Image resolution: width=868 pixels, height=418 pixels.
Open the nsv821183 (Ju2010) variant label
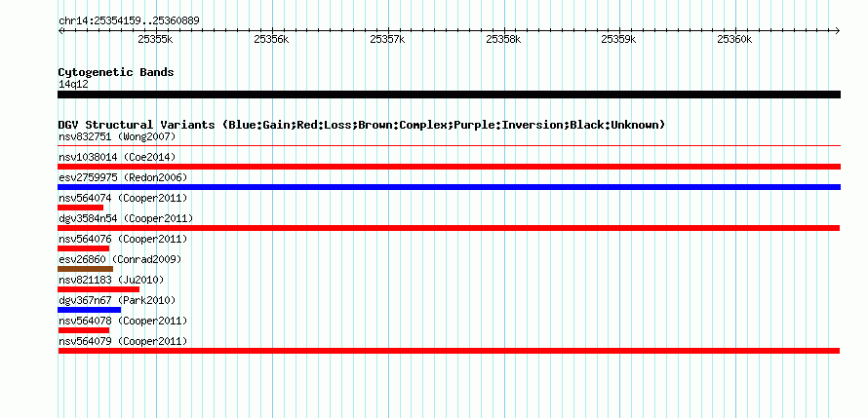click(x=111, y=280)
